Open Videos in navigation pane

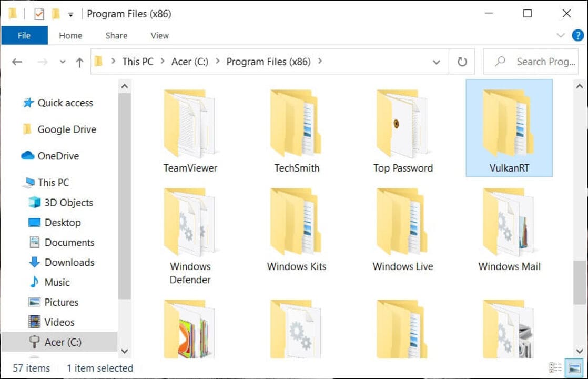coord(52,322)
